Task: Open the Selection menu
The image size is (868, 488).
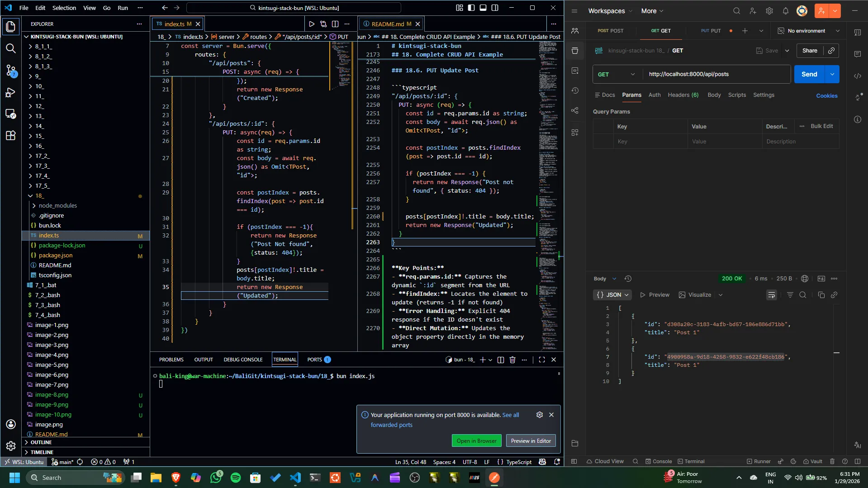Action: [x=64, y=8]
